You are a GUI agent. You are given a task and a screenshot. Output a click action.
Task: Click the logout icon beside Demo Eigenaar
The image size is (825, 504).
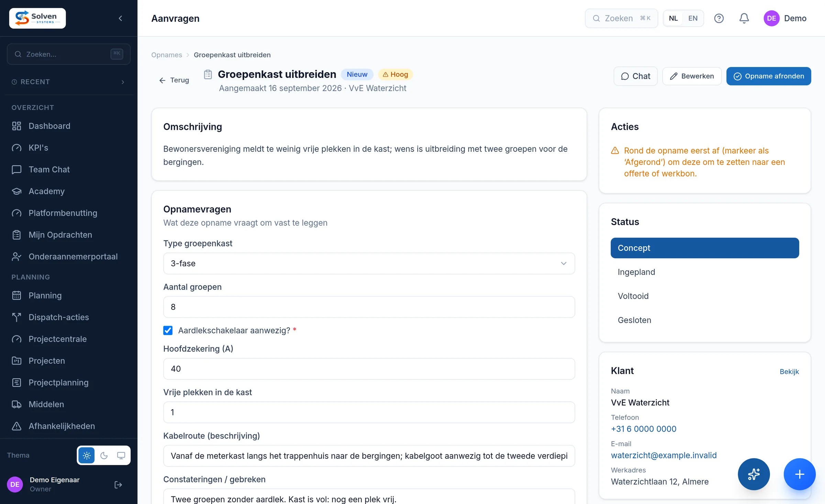click(x=118, y=484)
